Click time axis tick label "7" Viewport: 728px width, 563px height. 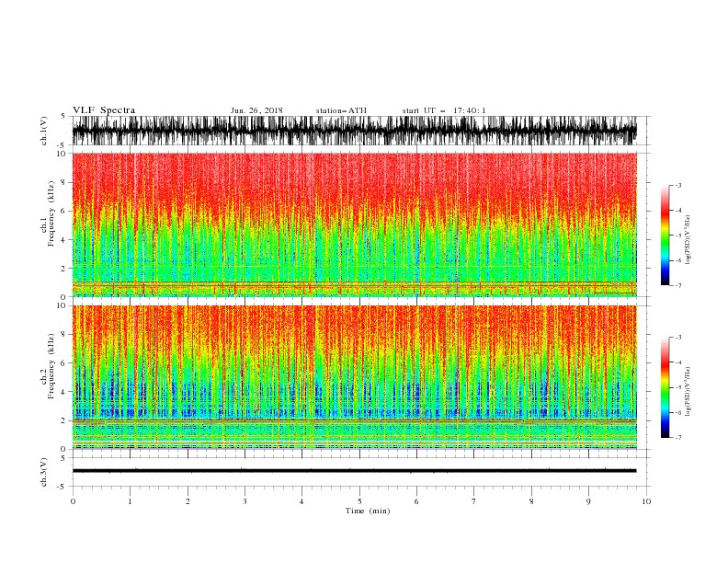coord(474,501)
